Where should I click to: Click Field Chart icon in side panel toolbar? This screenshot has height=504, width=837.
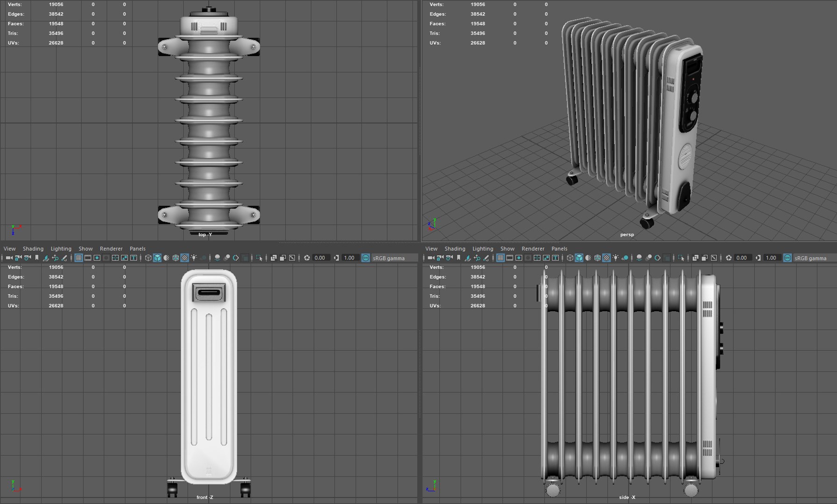point(537,258)
